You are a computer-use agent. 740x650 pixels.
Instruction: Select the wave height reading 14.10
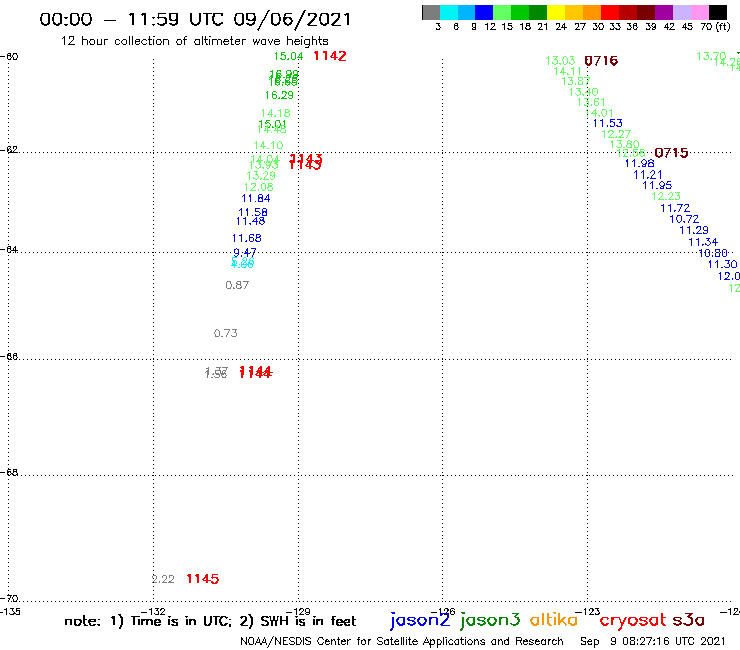[x=268, y=145]
